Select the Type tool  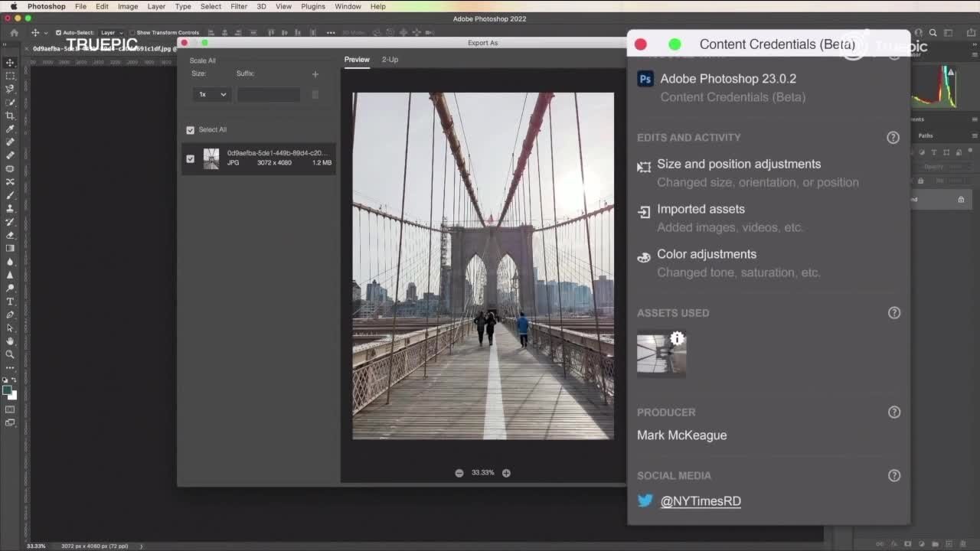tap(10, 302)
